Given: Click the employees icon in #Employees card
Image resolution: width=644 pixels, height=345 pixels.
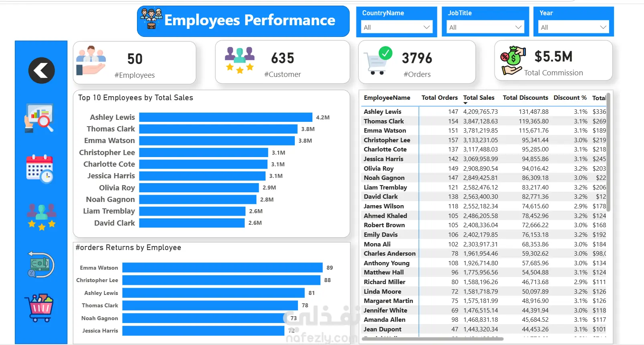Looking at the screenshot, I should click(91, 61).
